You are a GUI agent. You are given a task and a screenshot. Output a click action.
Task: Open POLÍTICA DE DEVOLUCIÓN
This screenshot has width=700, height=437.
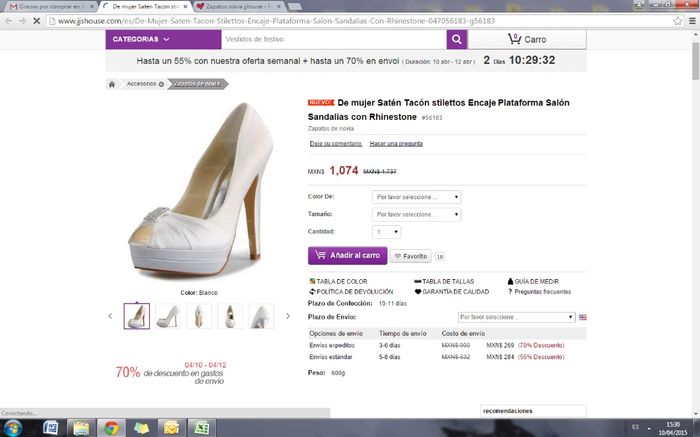(351, 292)
